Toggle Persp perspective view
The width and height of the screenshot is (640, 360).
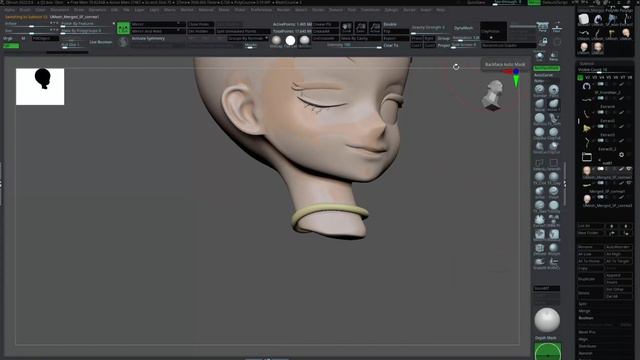click(x=542, y=27)
